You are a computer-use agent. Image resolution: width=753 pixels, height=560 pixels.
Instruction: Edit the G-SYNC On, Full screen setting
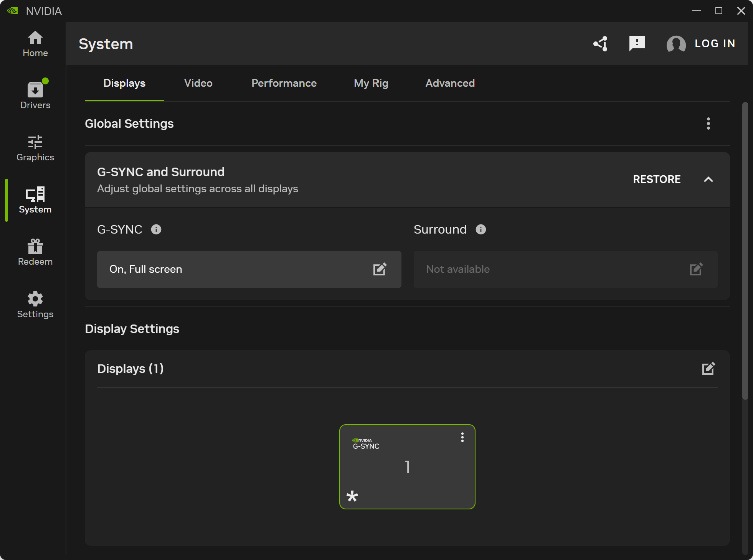[x=380, y=269]
